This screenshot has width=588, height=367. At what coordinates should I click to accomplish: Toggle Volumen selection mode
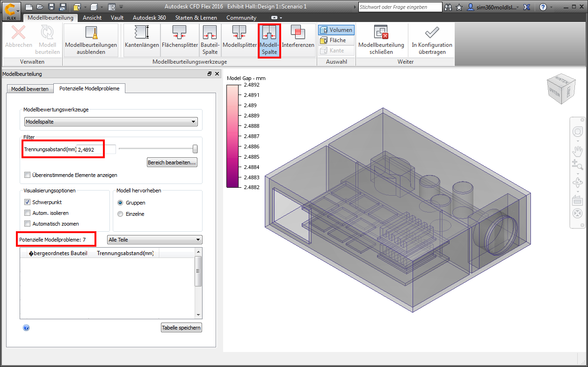[x=336, y=30]
